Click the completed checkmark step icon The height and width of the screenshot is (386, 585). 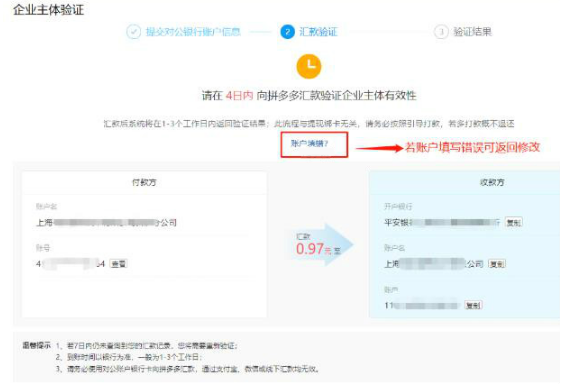[134, 32]
